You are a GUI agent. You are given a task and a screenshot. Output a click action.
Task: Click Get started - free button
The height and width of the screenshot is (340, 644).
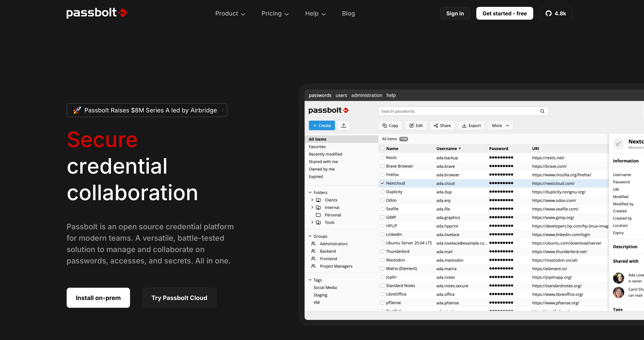point(504,13)
